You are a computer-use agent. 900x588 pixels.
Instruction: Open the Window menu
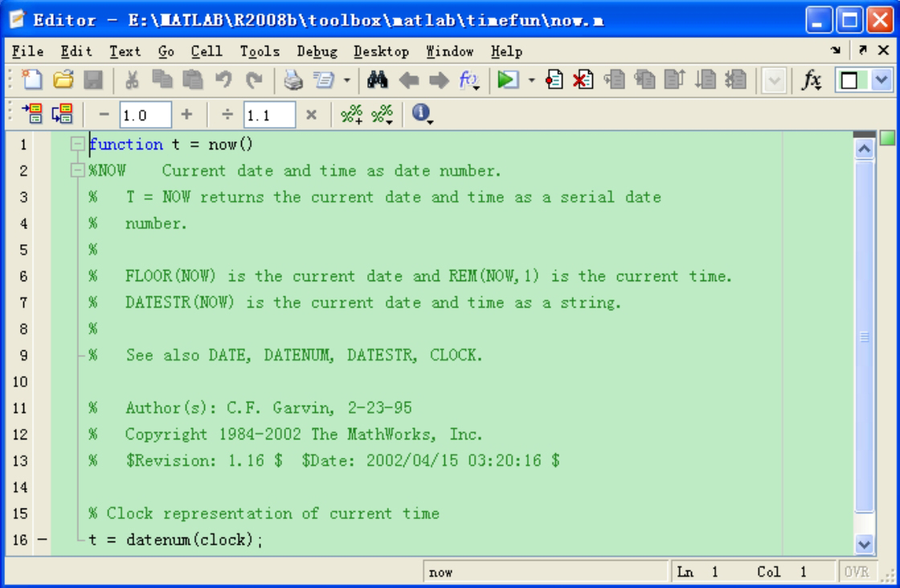click(450, 51)
